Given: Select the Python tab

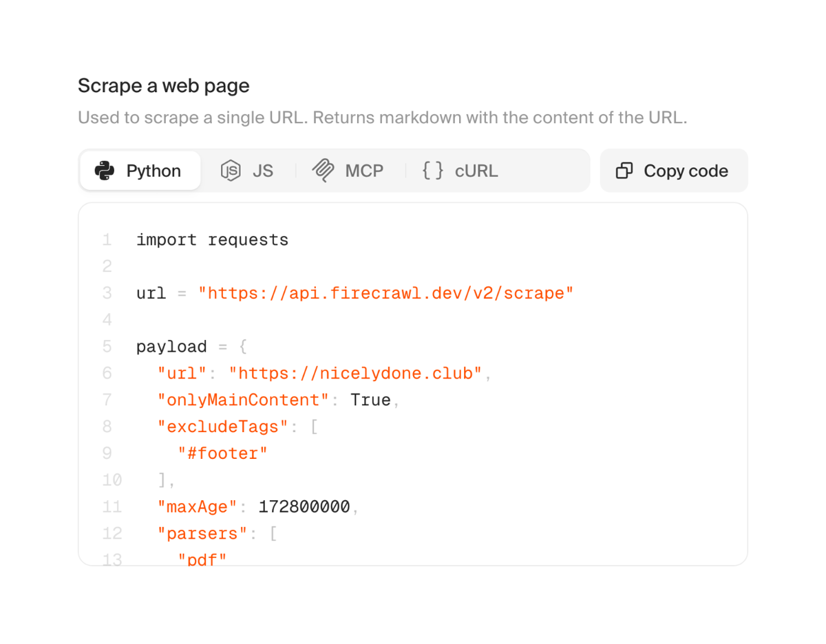Looking at the screenshot, I should [x=140, y=171].
